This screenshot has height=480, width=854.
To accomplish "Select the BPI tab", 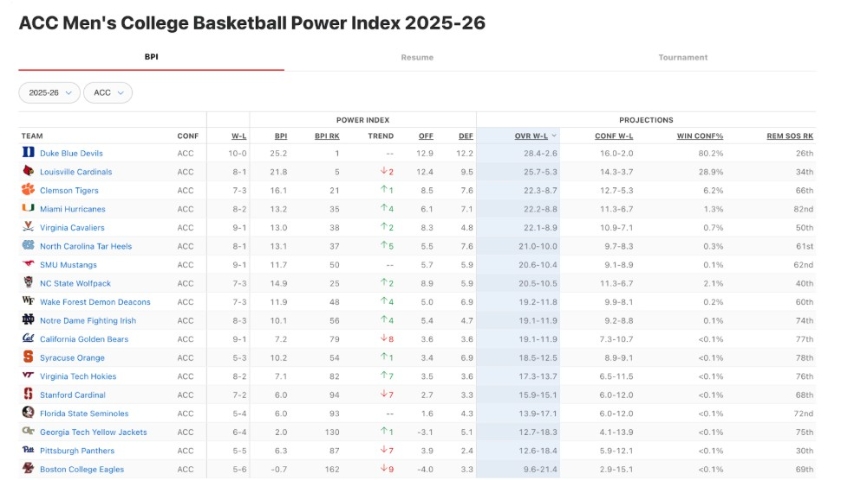I will pyautogui.click(x=151, y=58).
